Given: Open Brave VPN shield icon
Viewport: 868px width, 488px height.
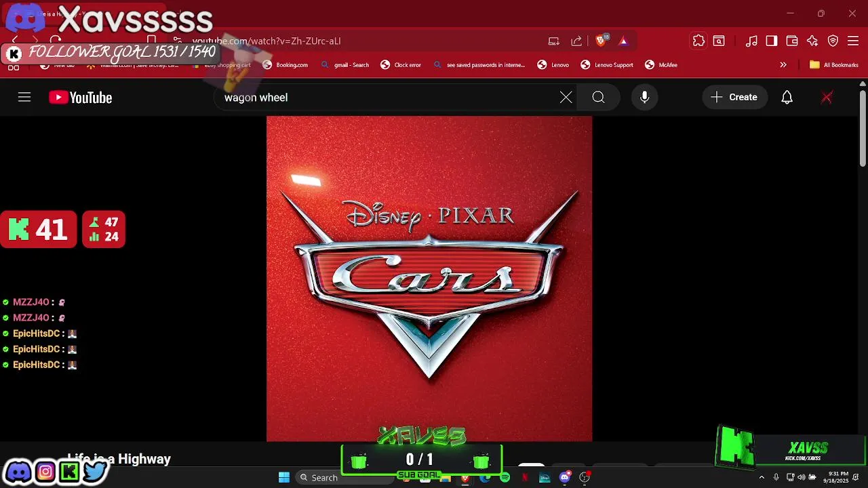Looking at the screenshot, I should (x=833, y=41).
